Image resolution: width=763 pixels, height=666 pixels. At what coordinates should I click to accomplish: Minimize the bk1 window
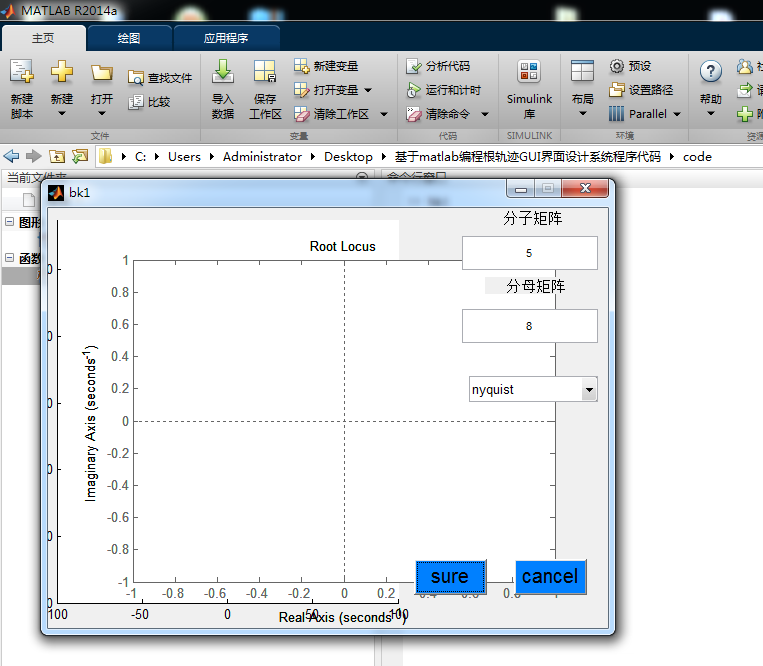click(x=521, y=189)
